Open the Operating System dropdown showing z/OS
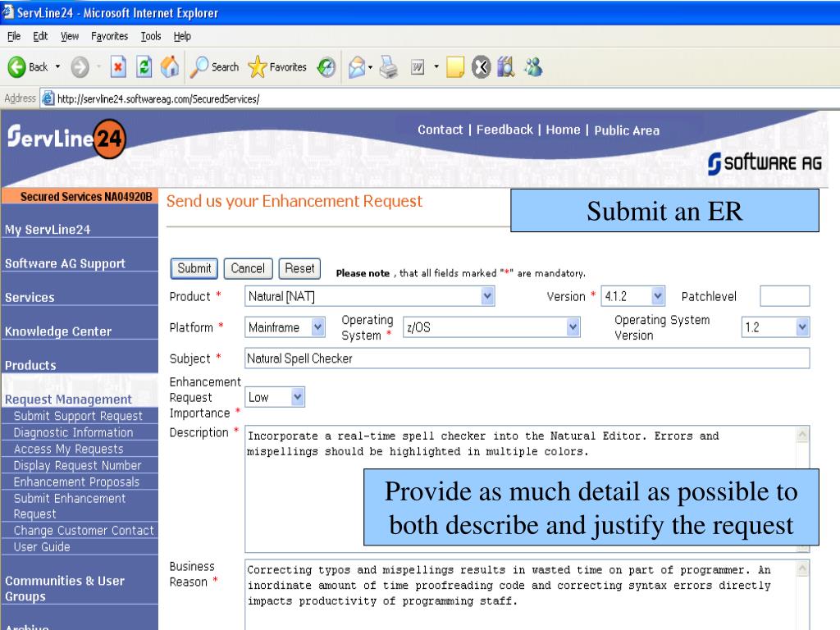The width and height of the screenshot is (840, 630). [x=491, y=327]
